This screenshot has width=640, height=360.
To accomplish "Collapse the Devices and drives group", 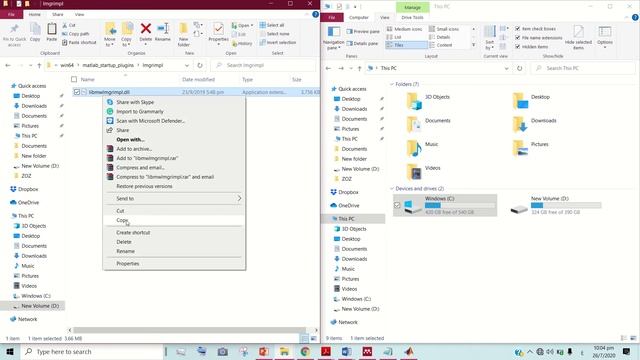I will point(392,189).
